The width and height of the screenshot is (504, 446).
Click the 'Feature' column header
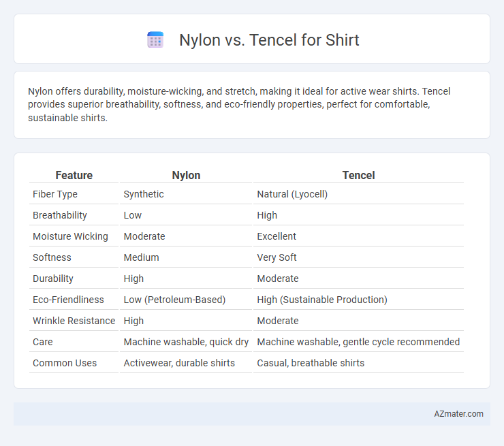click(x=74, y=175)
